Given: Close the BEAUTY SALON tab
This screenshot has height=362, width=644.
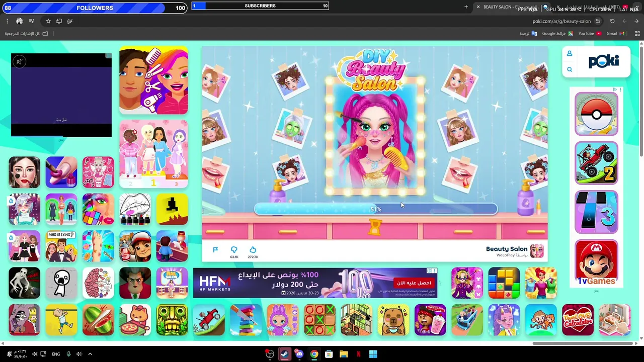Looking at the screenshot, I should (x=478, y=7).
